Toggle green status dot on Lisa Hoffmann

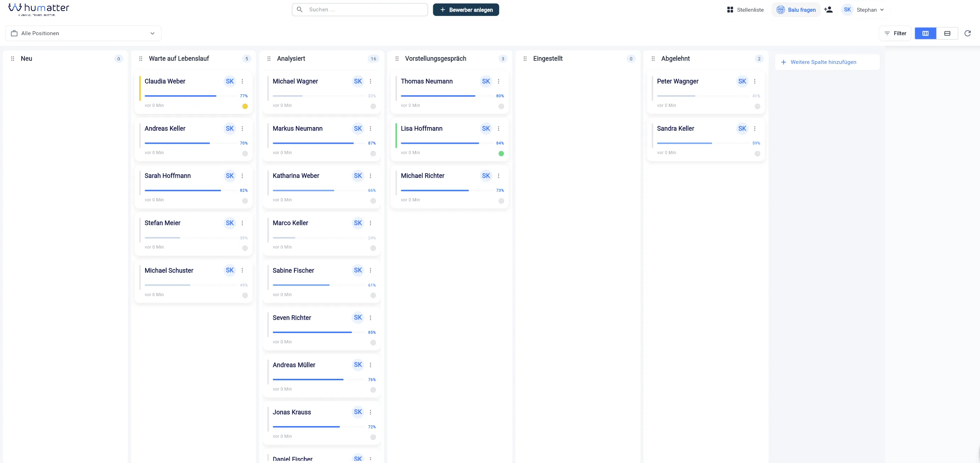[x=501, y=154]
